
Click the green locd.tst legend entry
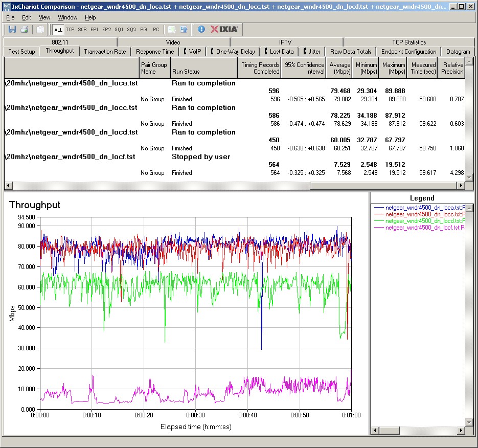pyautogui.click(x=420, y=221)
